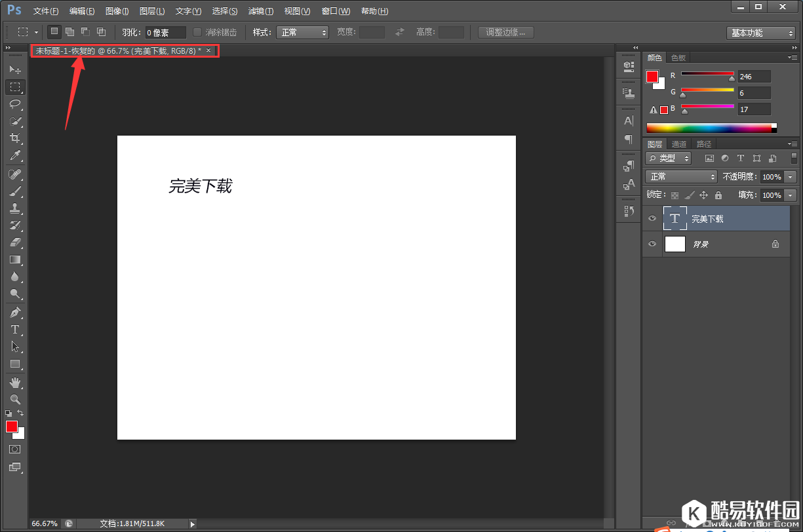Screen dimensions: 803x532
Task: Select the Lasso tool
Action: 15,104
